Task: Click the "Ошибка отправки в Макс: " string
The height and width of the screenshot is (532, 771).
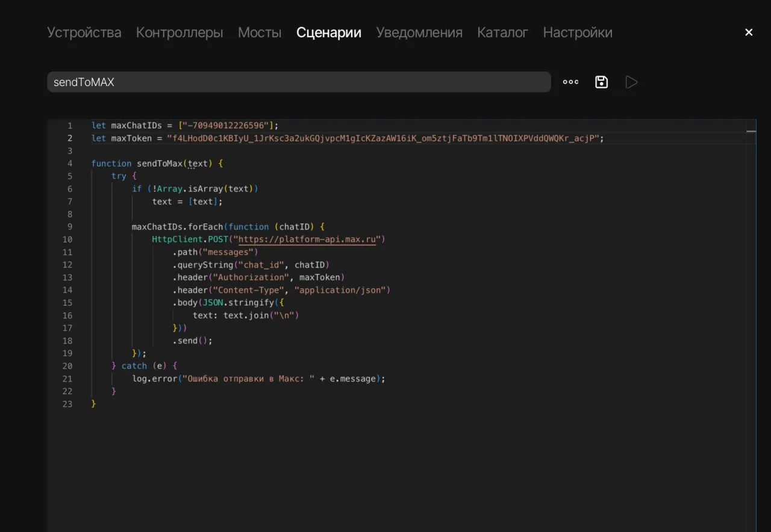Action: pos(248,379)
